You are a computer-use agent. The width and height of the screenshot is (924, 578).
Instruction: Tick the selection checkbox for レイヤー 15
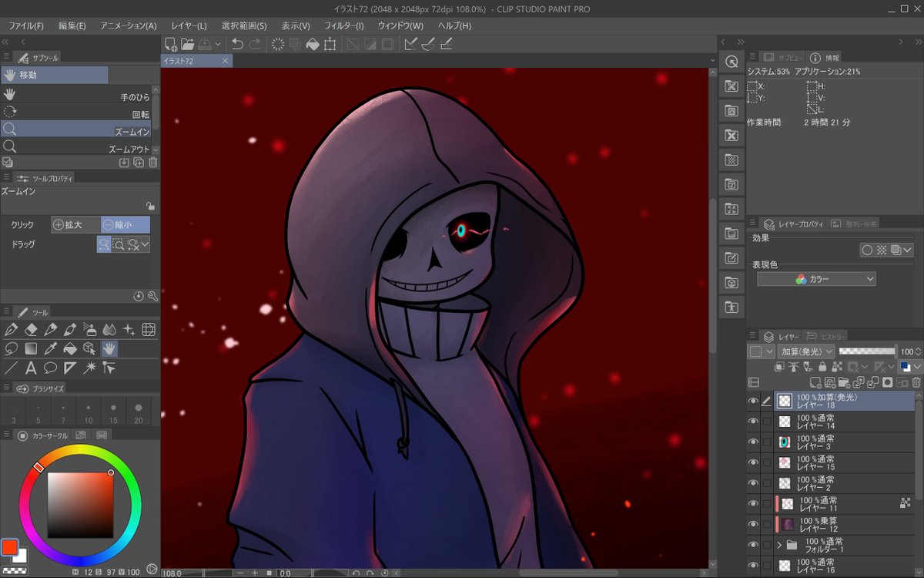point(767,462)
